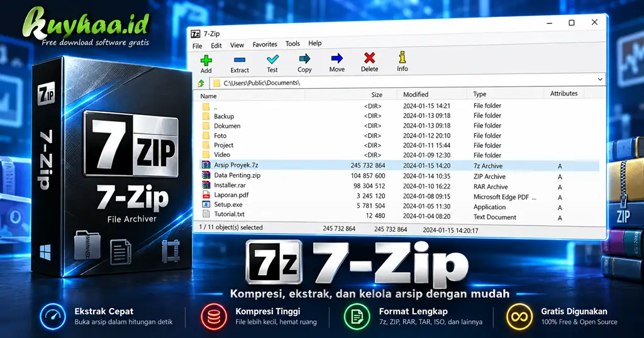644x338 pixels.
Task: Click the Format Lengkap document icon
Action: (357, 316)
